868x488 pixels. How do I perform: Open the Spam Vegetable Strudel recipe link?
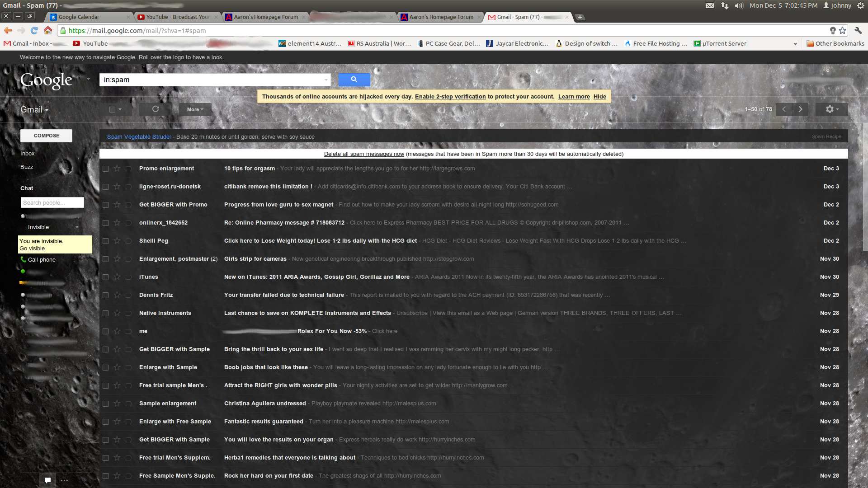click(139, 137)
